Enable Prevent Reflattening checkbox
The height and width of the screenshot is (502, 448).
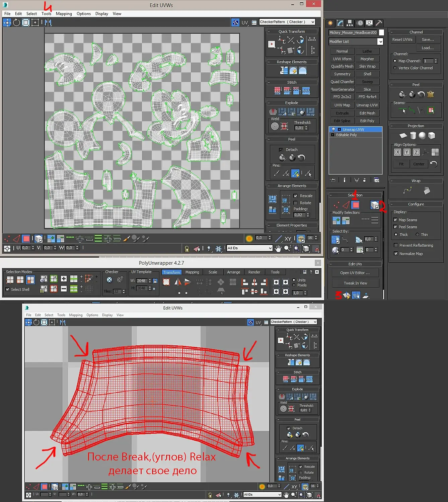pos(395,245)
